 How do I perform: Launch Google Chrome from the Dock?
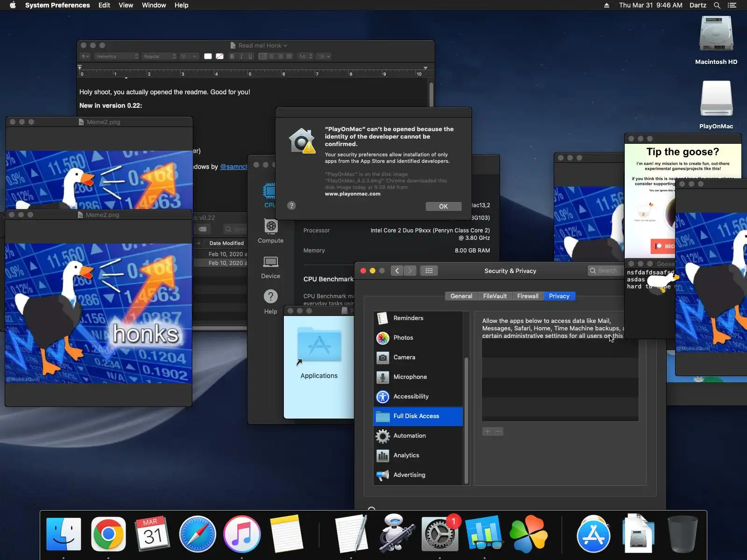pyautogui.click(x=108, y=534)
